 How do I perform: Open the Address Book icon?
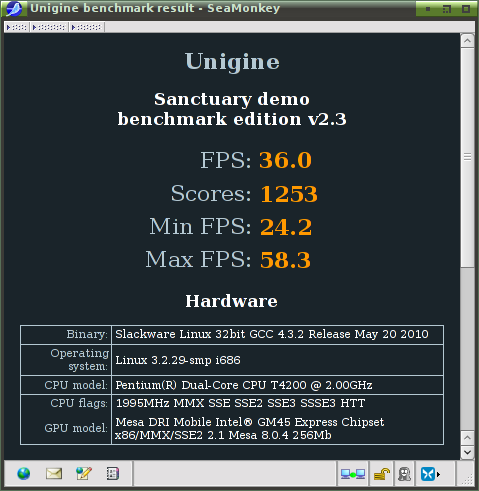point(112,473)
